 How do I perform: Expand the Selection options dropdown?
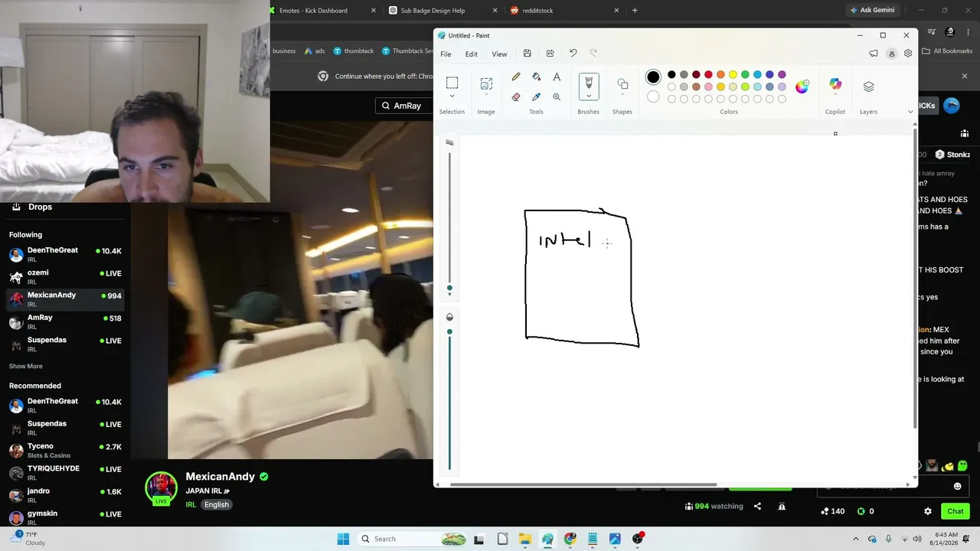click(452, 96)
